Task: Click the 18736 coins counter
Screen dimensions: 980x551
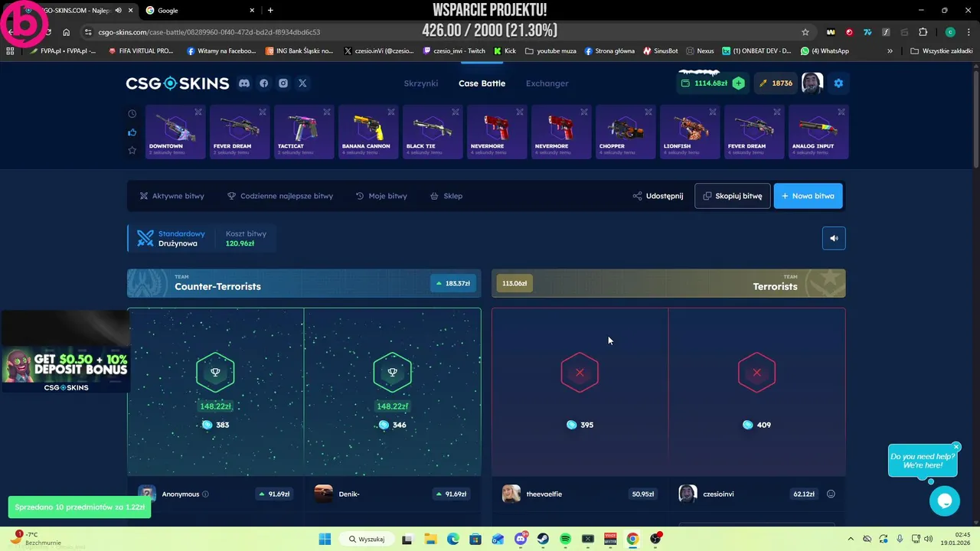Action: tap(776, 83)
